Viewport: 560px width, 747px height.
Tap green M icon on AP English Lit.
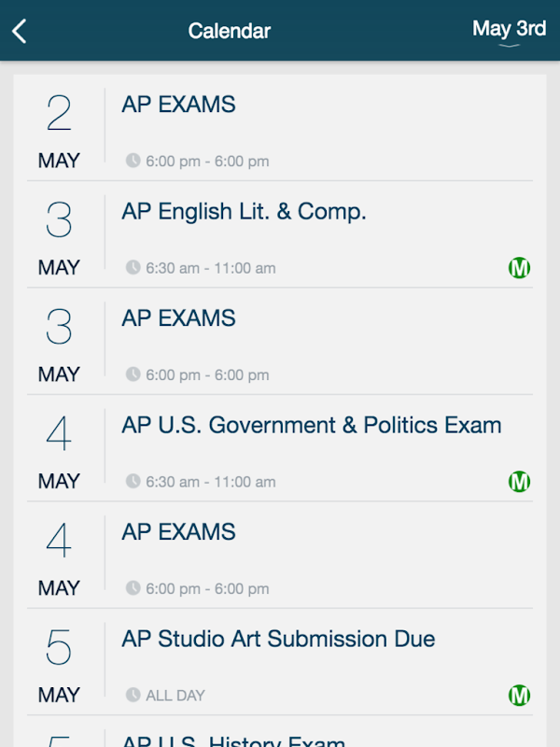(x=519, y=269)
